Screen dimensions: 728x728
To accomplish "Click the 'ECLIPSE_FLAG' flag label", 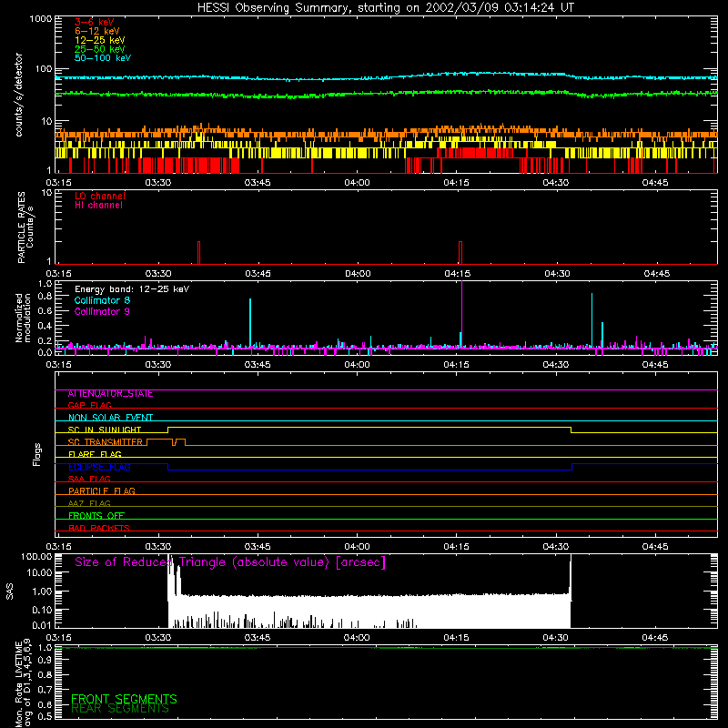I will (x=99, y=467).
